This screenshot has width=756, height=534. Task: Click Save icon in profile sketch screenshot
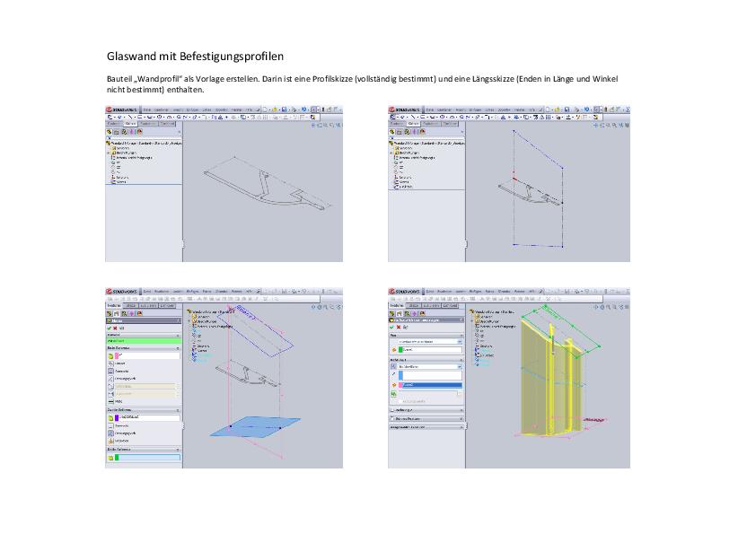click(x=285, y=109)
